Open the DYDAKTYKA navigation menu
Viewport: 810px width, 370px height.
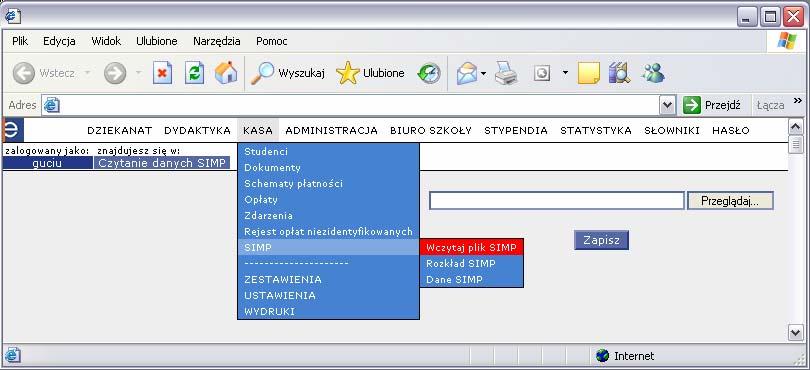pos(197,131)
